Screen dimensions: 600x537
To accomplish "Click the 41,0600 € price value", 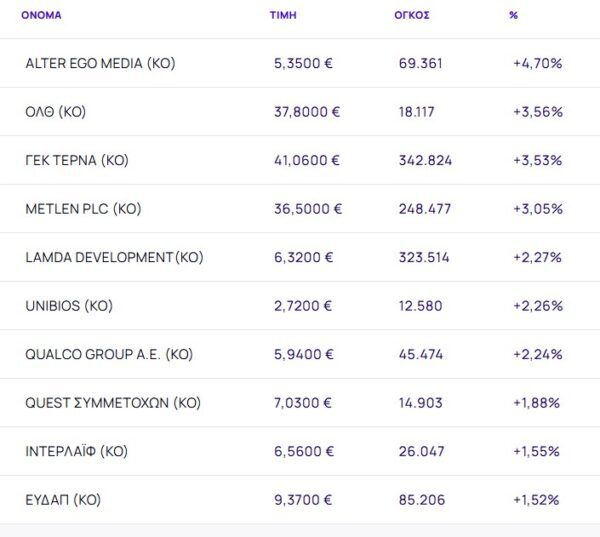I will click(307, 160).
